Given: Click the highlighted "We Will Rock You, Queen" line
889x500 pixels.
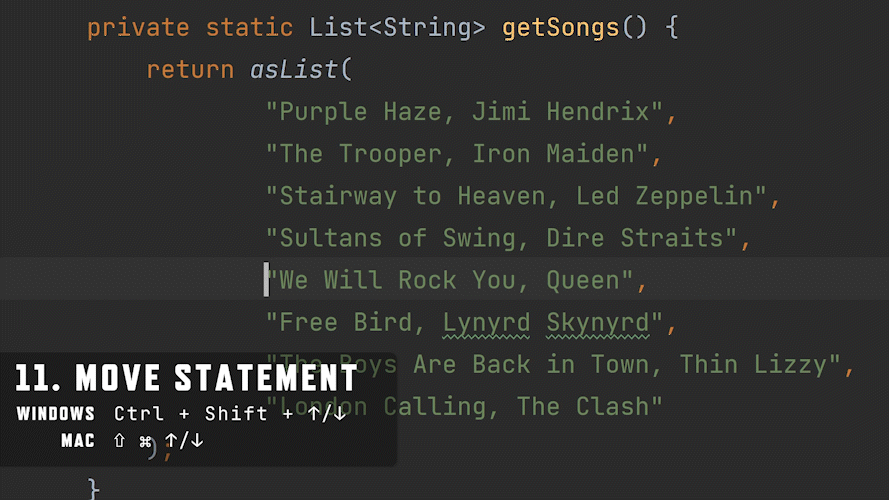Looking at the screenshot, I should (x=449, y=280).
